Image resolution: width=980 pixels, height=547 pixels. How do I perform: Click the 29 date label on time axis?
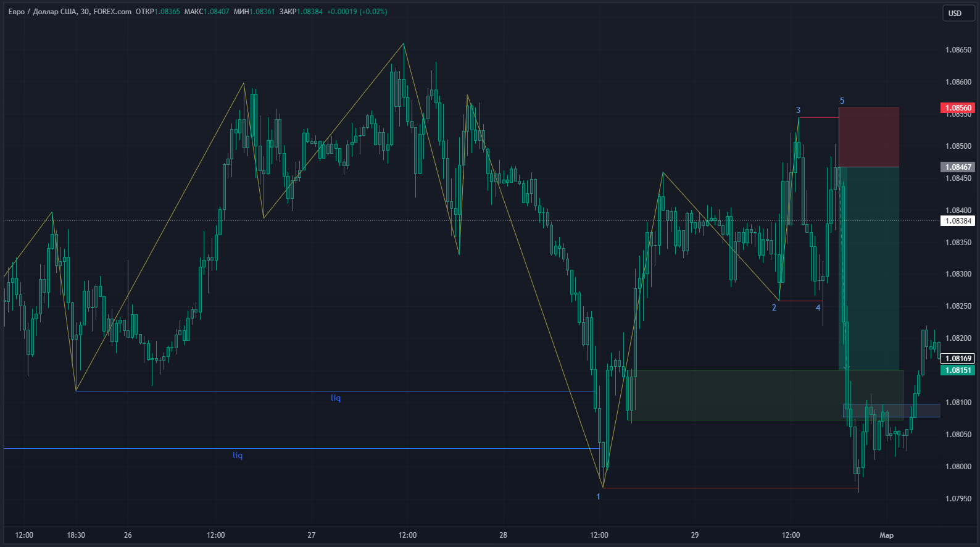pyautogui.click(x=695, y=535)
